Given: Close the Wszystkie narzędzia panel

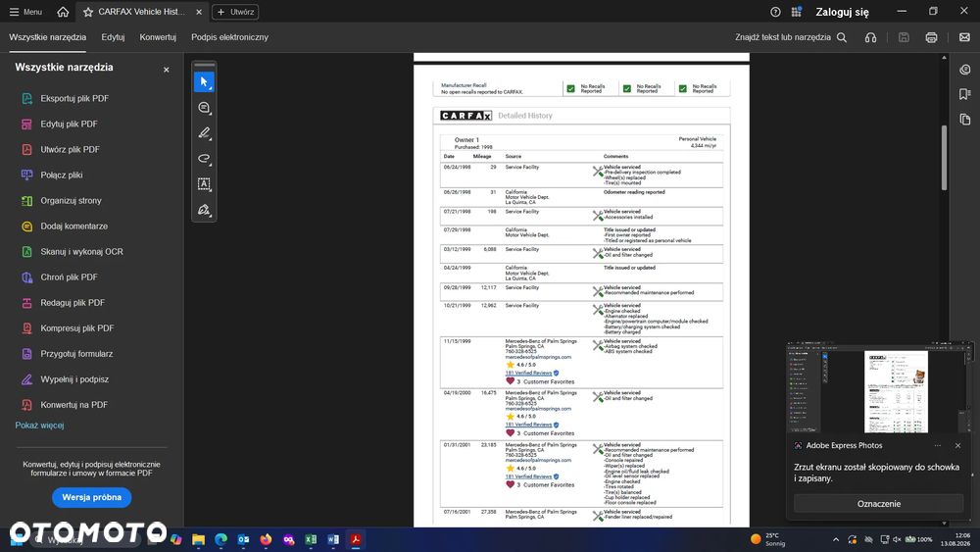Looking at the screenshot, I should coord(167,70).
